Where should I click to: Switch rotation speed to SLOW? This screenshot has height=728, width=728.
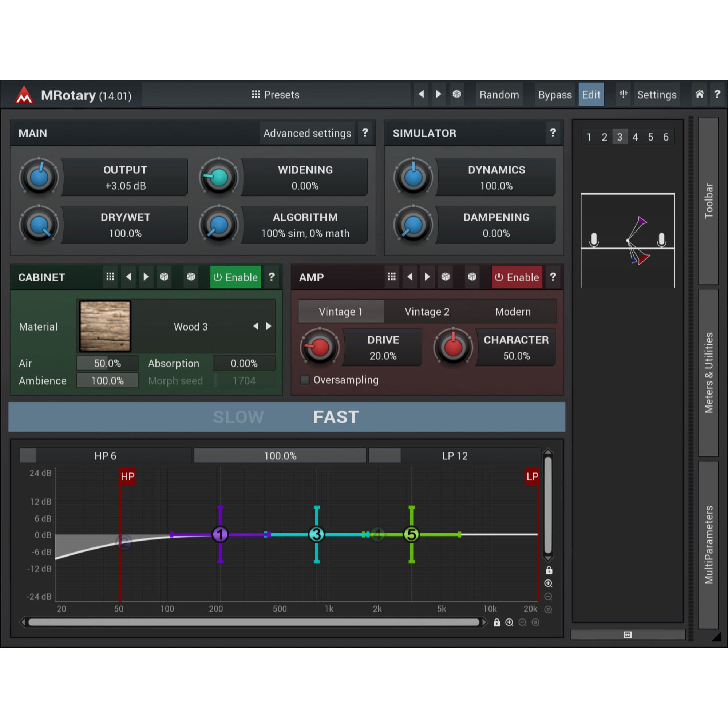click(238, 417)
